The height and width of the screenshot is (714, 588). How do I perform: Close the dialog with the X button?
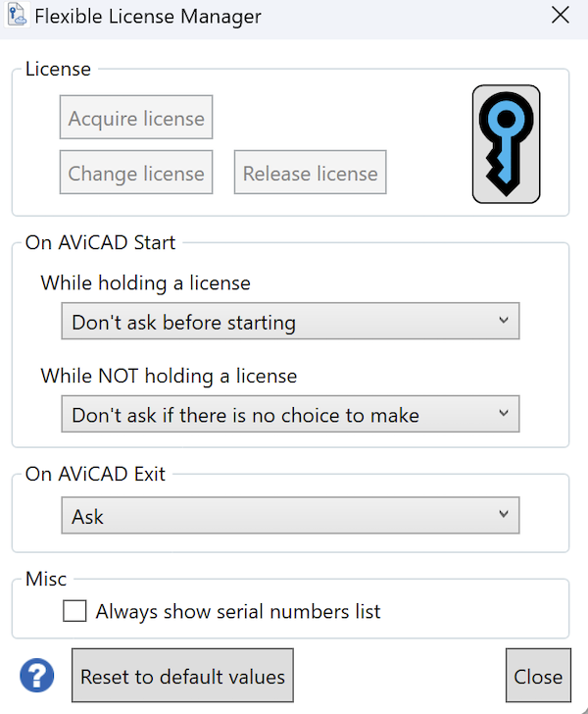[x=561, y=15]
